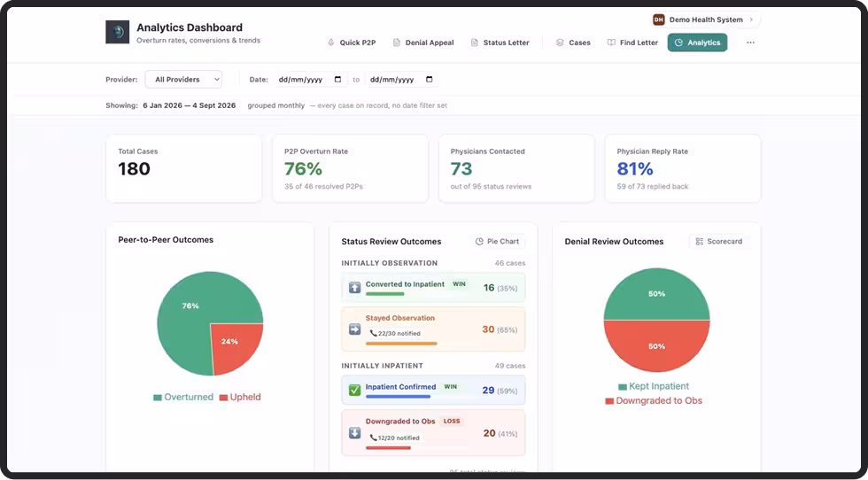Open calendar picker for end date

430,80
